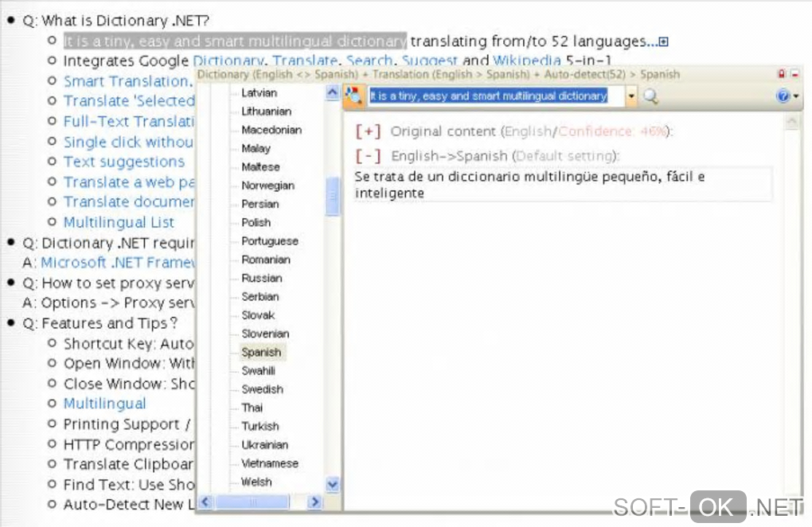Click the translation text input field
This screenshot has height=527, width=812.
tap(496, 96)
